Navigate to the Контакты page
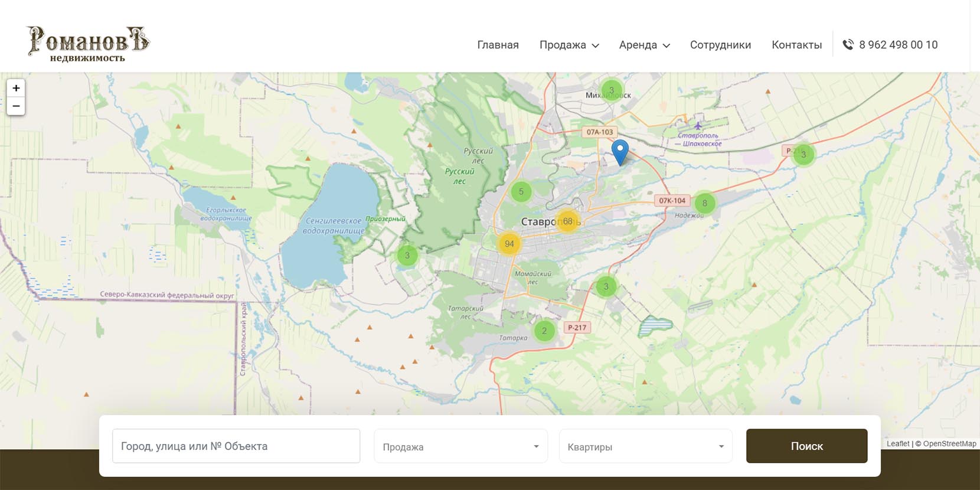Viewport: 980px width, 490px height. click(796, 45)
